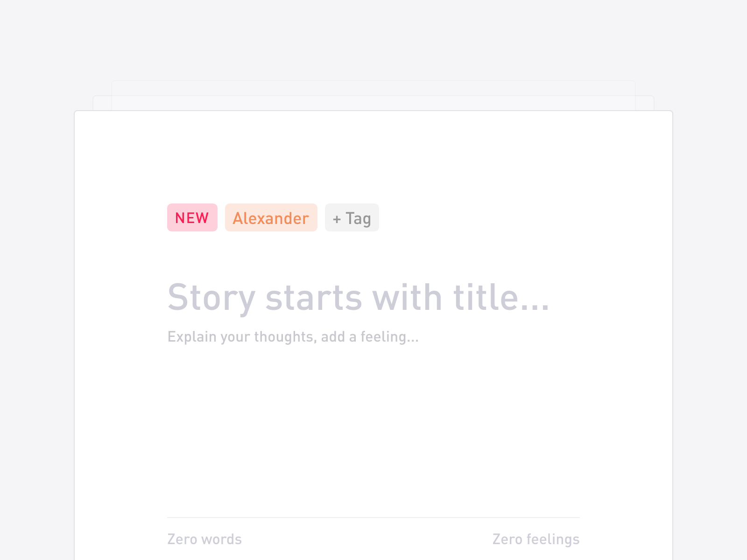Image resolution: width=747 pixels, height=560 pixels.
Task: Click the divider line above the counters
Action: coord(373,518)
